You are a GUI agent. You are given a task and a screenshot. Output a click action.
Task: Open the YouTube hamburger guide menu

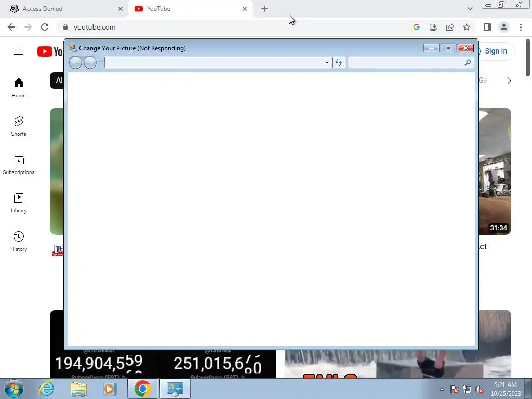19,51
